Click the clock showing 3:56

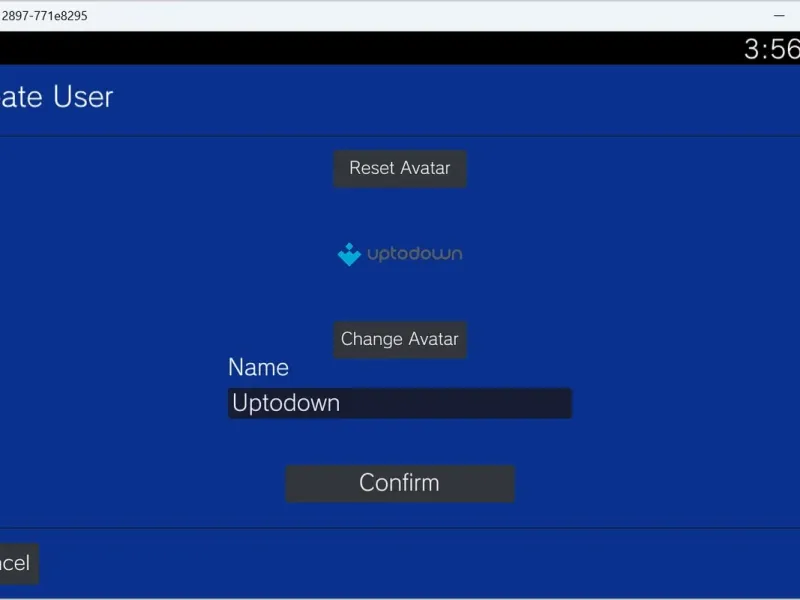pyautogui.click(x=772, y=49)
